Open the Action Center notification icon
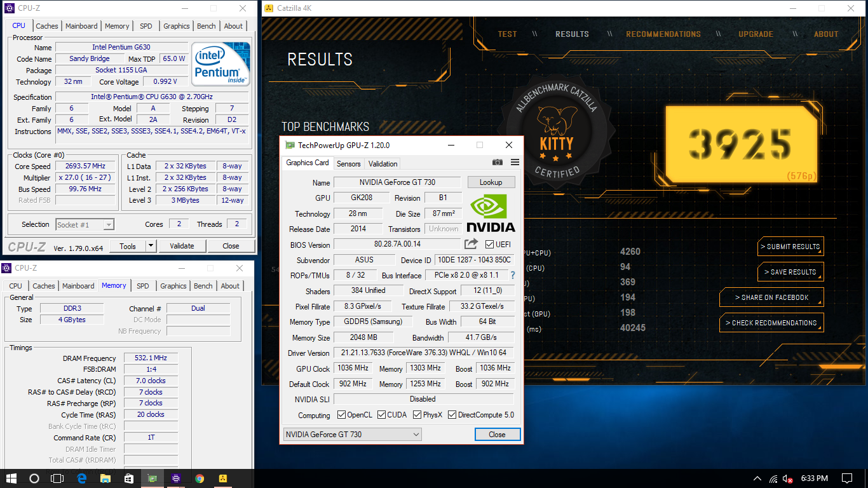Screen dimensions: 868x488 pyautogui.click(x=847, y=478)
